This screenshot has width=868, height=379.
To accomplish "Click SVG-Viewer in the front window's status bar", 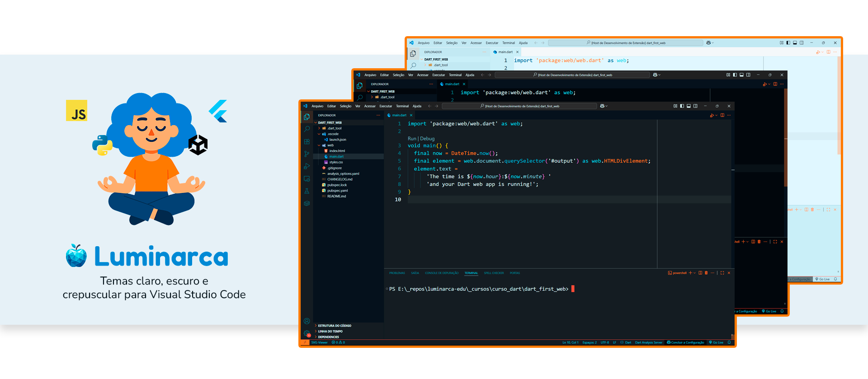I will (x=319, y=342).
